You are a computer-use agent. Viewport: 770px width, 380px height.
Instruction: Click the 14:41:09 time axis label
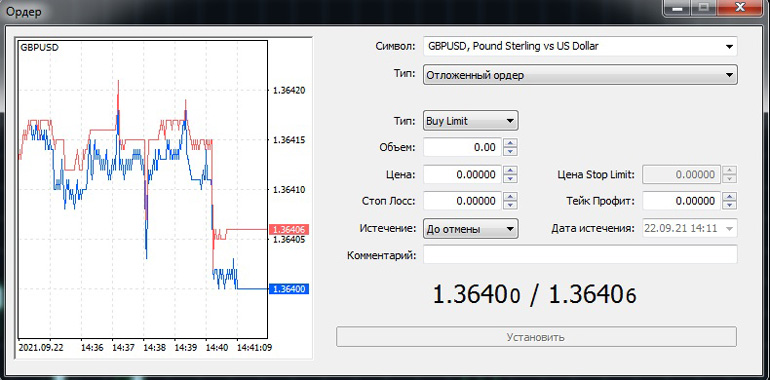[x=254, y=348]
